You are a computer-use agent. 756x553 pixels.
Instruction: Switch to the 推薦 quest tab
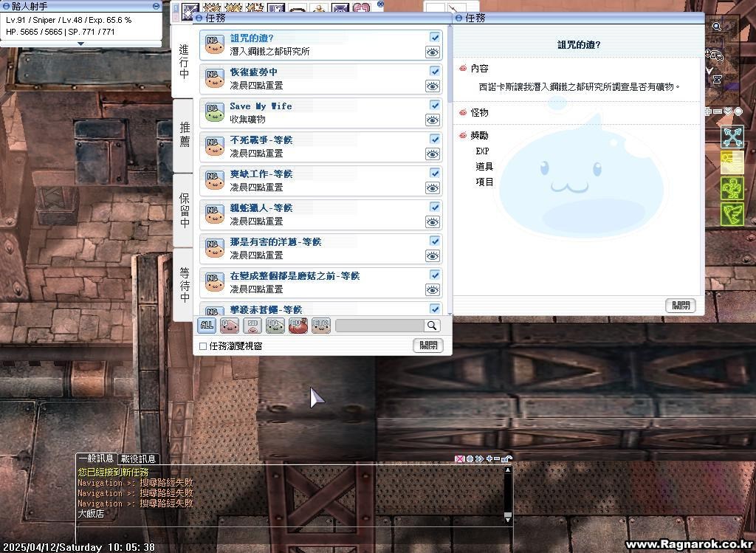(184, 135)
